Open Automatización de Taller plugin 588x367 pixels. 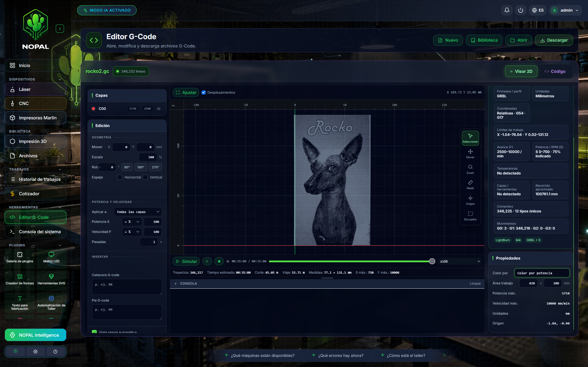pos(51,303)
